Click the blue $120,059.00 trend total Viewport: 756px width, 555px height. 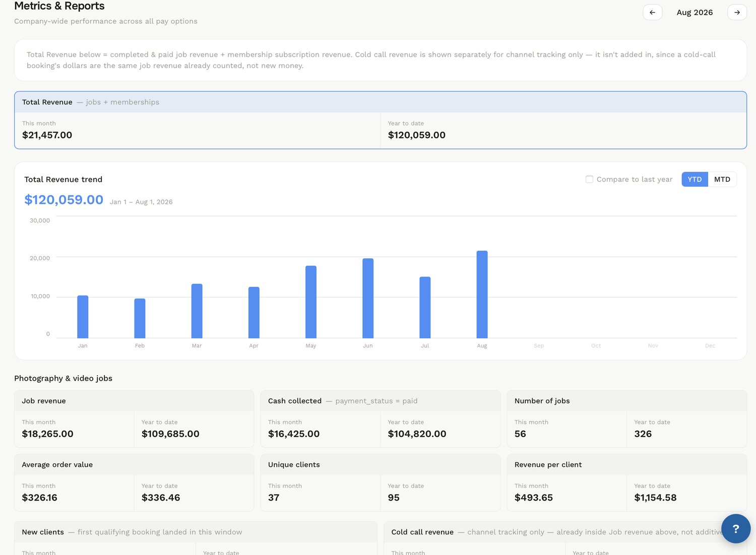click(x=64, y=200)
